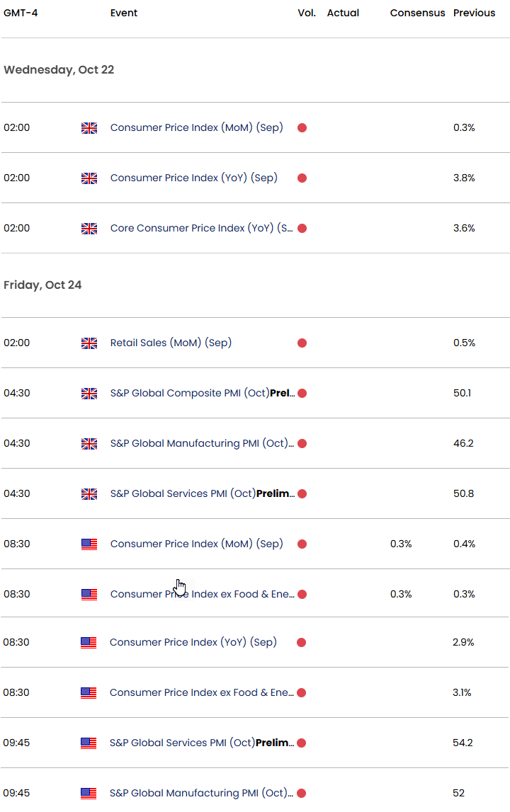Click the Vol. column header
Screen dimensions: 510x812
(x=307, y=13)
